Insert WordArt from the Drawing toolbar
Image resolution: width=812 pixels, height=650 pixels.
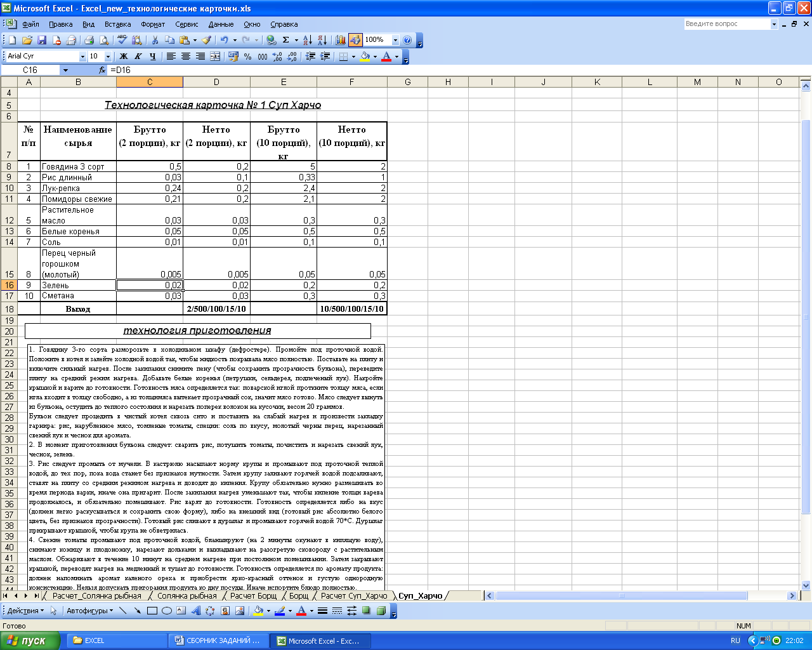(x=195, y=611)
